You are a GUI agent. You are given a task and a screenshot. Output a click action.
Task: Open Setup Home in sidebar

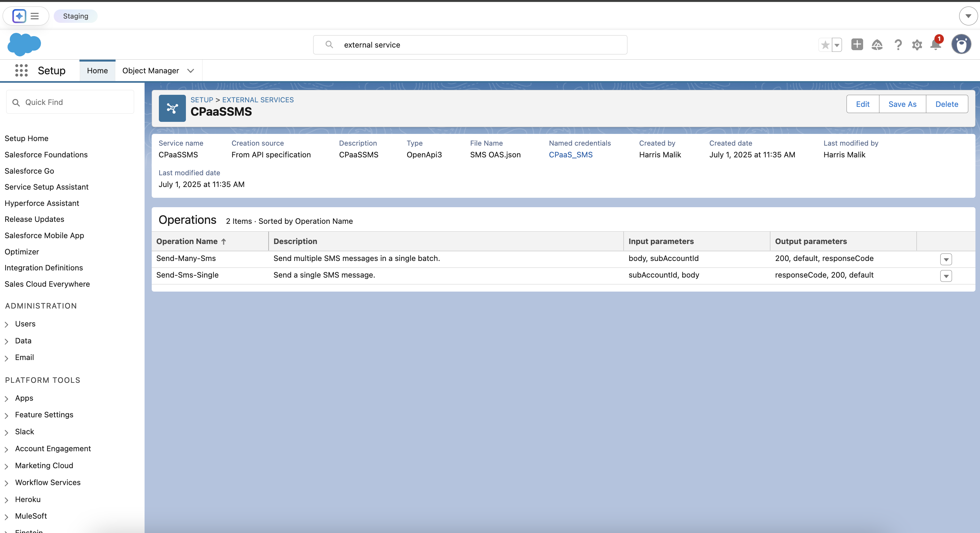(26, 138)
